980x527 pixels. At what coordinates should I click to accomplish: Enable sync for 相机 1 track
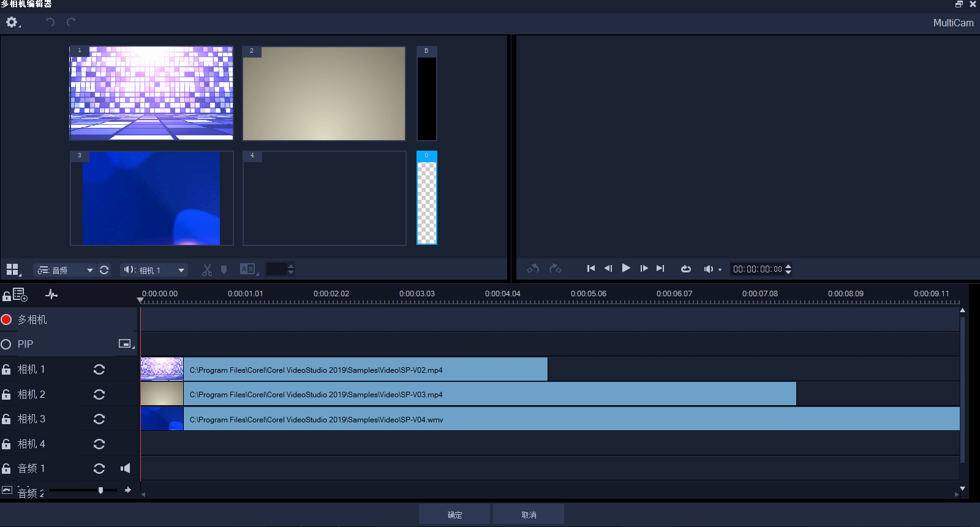click(x=99, y=370)
